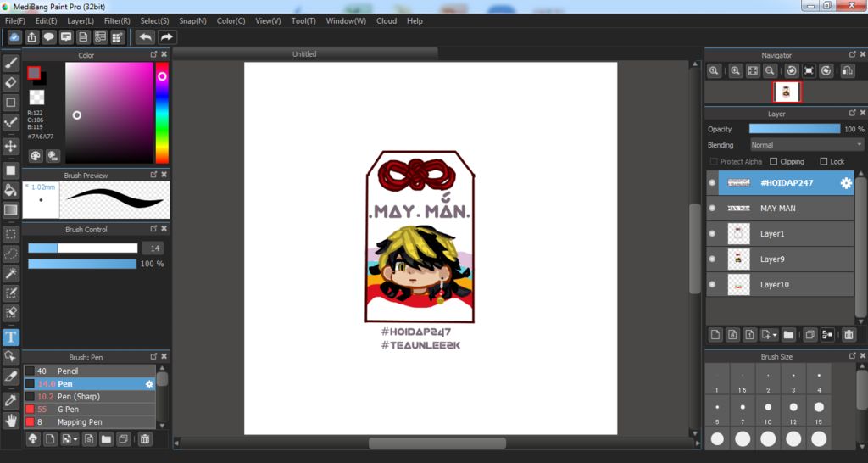Image resolution: width=868 pixels, height=463 pixels.
Task: Open Pen brush settings gear
Action: [149, 384]
